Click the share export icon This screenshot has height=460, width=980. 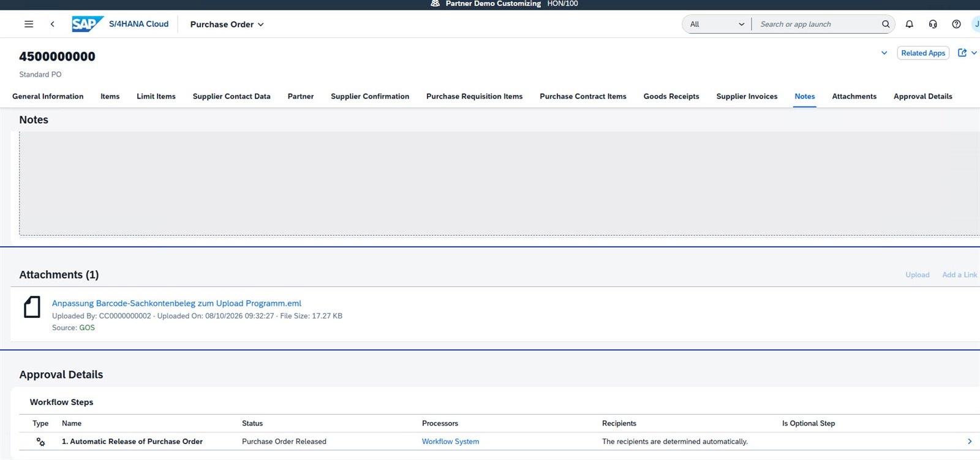coord(962,53)
